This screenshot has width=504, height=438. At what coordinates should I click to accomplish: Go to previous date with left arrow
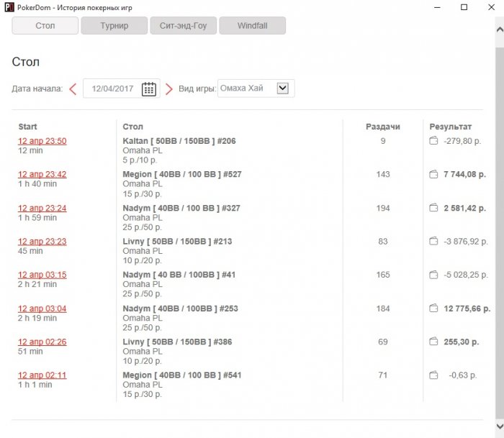[x=73, y=89]
